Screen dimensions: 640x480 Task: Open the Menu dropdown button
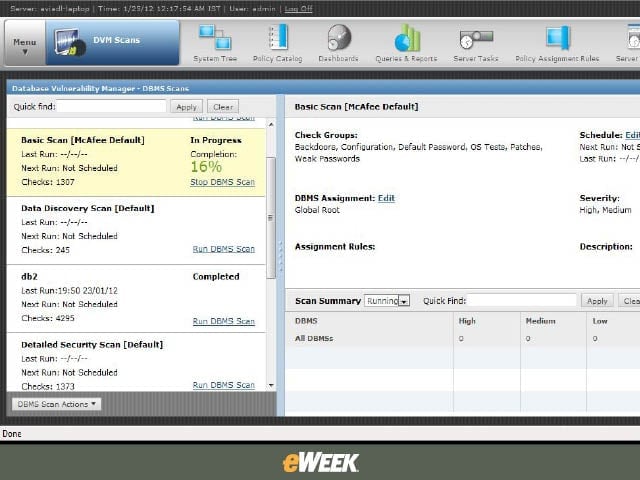pyautogui.click(x=25, y=43)
